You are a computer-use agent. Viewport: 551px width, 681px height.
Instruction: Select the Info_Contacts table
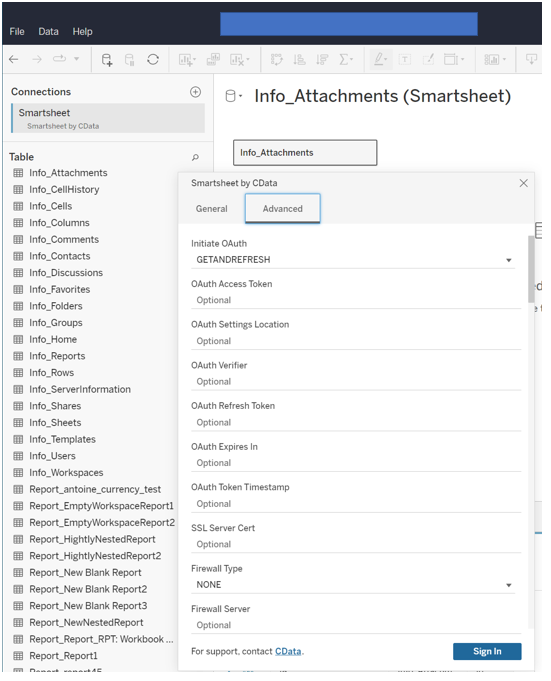point(60,256)
